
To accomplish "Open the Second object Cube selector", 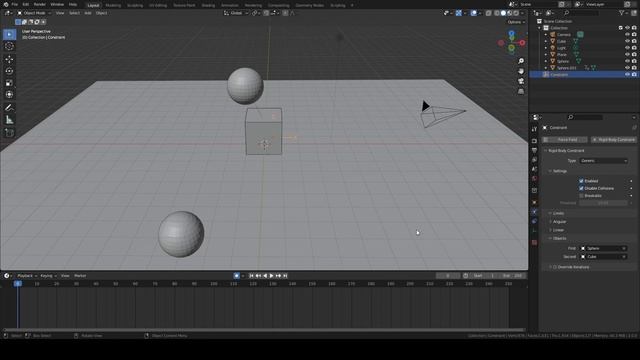I will point(603,257).
